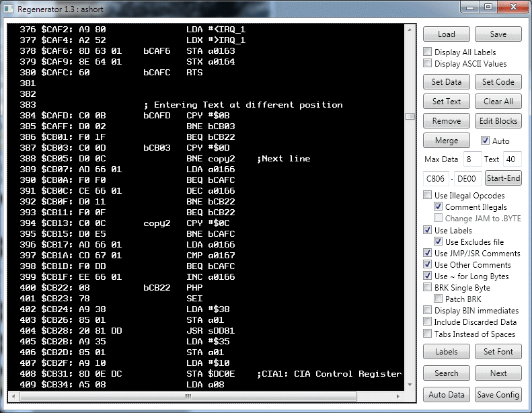This screenshot has width=532, height=413.
Task: Open Edit Blocks dialog
Action: coord(498,121)
